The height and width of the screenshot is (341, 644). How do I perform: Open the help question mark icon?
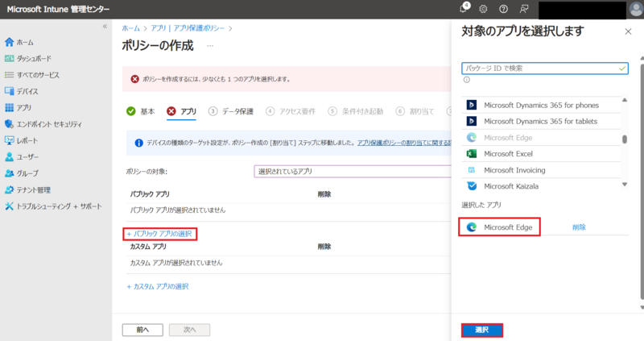[503, 9]
